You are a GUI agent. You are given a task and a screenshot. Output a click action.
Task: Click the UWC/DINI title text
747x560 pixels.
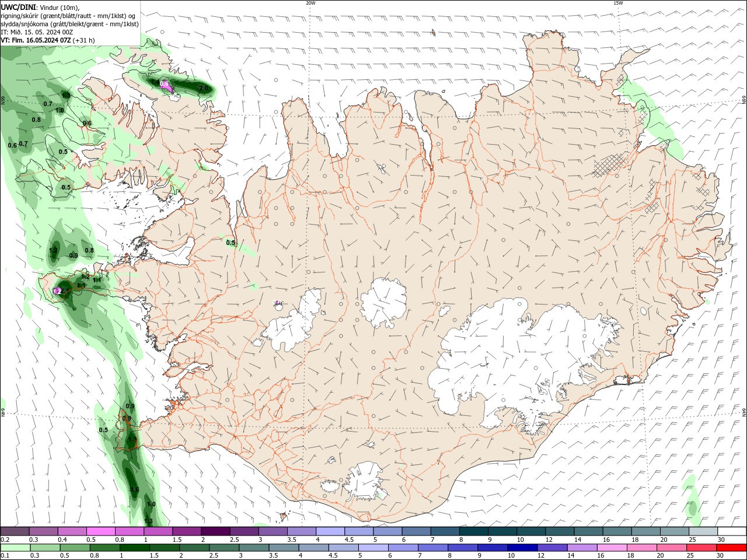click(18, 7)
